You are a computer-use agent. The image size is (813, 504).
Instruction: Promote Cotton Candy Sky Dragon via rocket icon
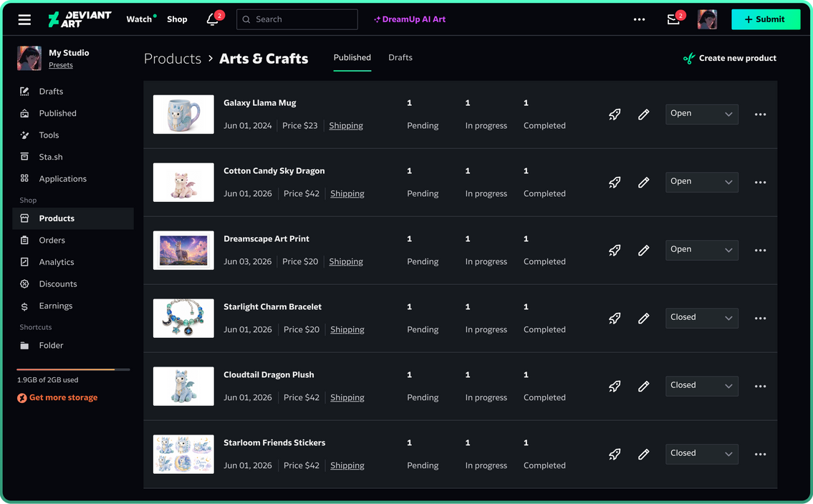[615, 183]
